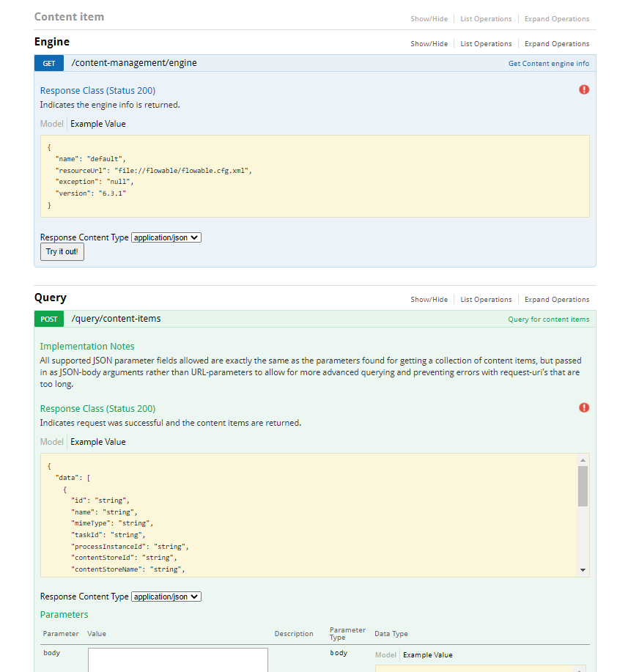The width and height of the screenshot is (639, 672).
Task: Click List Operations for the Engine section
Action: [486, 43]
